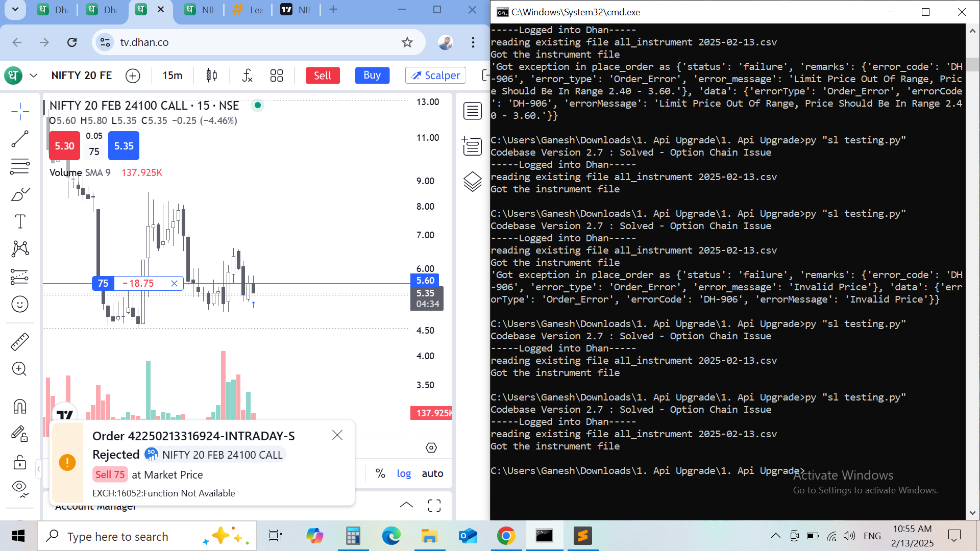Select the trend line drawing tool
The width and height of the screenshot is (980, 551).
[x=20, y=139]
